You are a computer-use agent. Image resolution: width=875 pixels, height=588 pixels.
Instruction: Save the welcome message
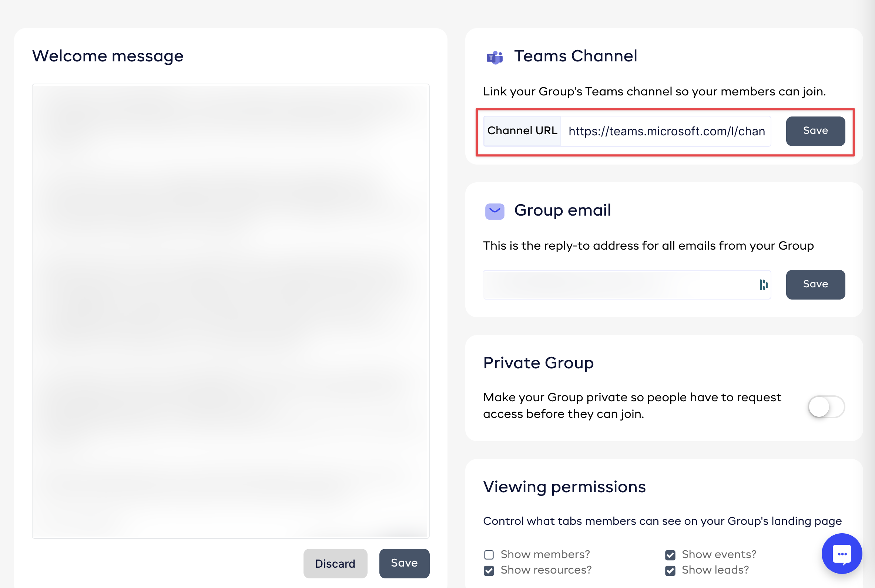click(404, 563)
